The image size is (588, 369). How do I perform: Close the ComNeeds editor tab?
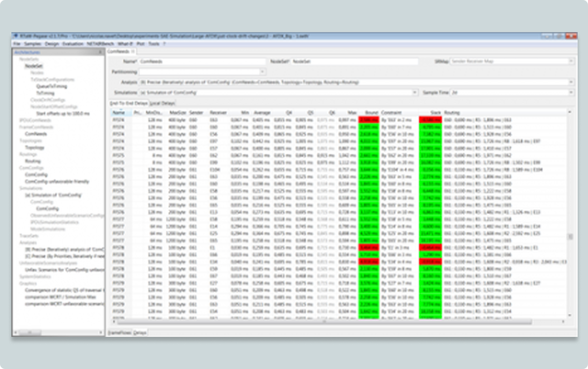pyautogui.click(x=133, y=52)
